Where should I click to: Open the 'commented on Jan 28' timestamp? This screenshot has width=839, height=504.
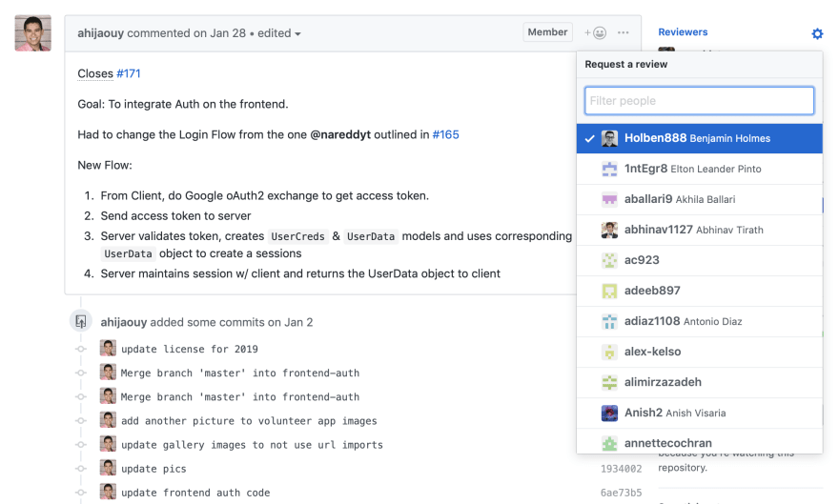click(186, 33)
